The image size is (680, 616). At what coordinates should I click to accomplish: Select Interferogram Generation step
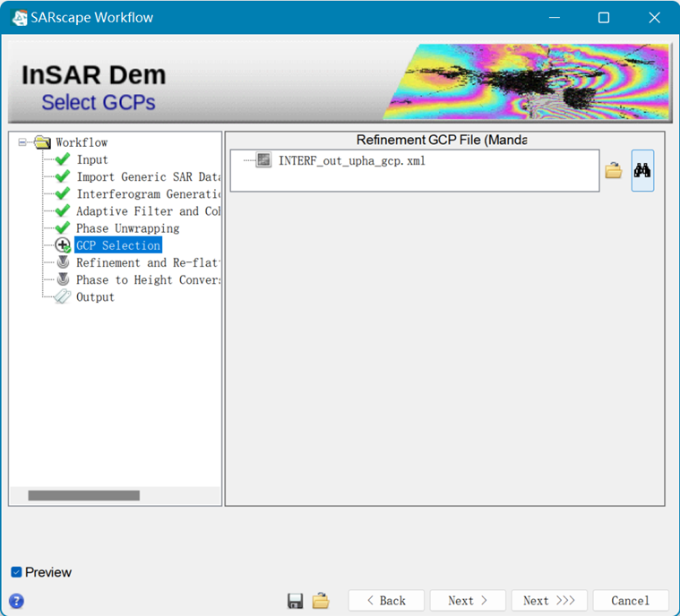149,193
